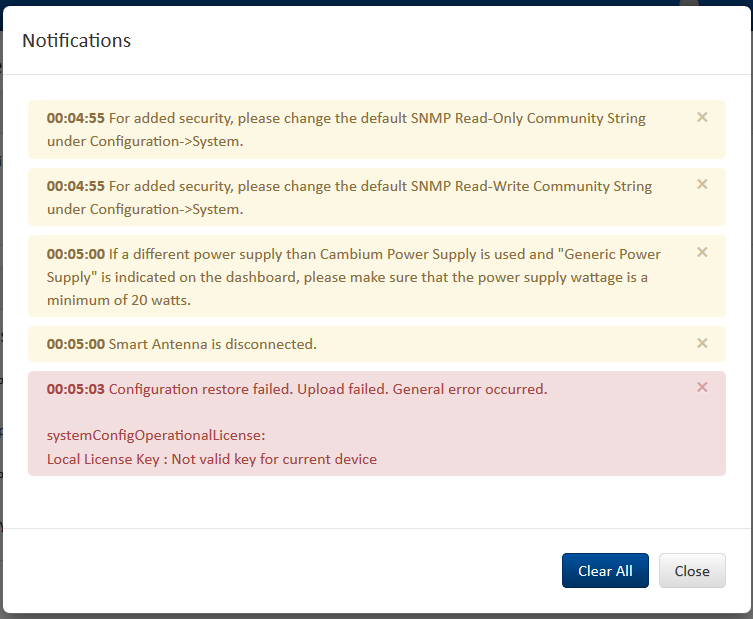Click the timestamp on the power supply warning
This screenshot has width=753, height=619.
76,254
